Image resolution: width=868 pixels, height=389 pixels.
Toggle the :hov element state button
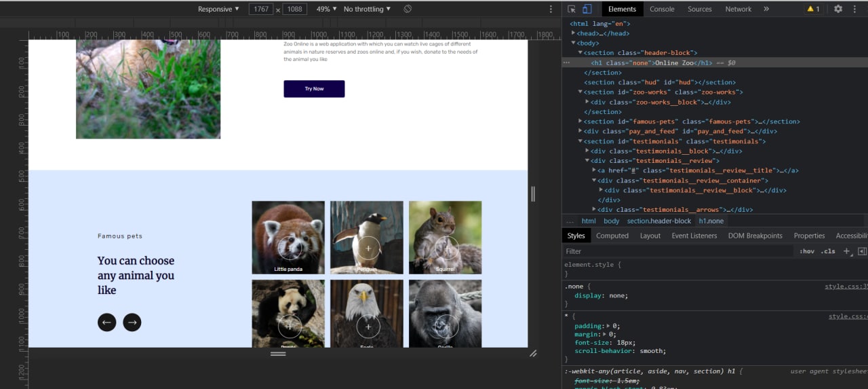pos(806,251)
